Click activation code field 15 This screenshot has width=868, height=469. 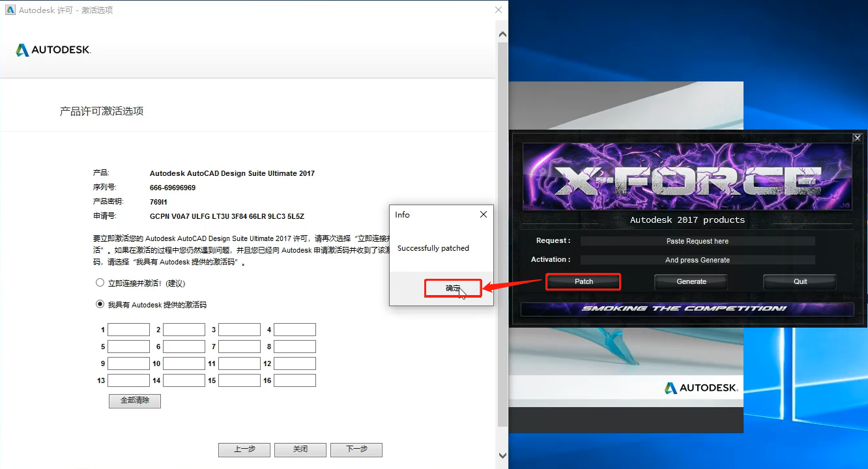coord(239,380)
